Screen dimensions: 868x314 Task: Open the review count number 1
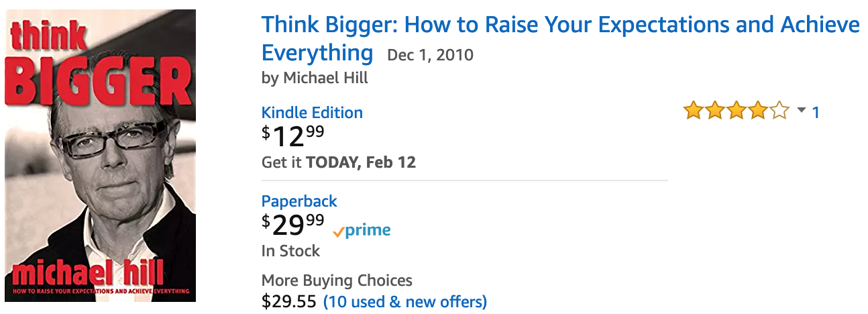coord(816,112)
